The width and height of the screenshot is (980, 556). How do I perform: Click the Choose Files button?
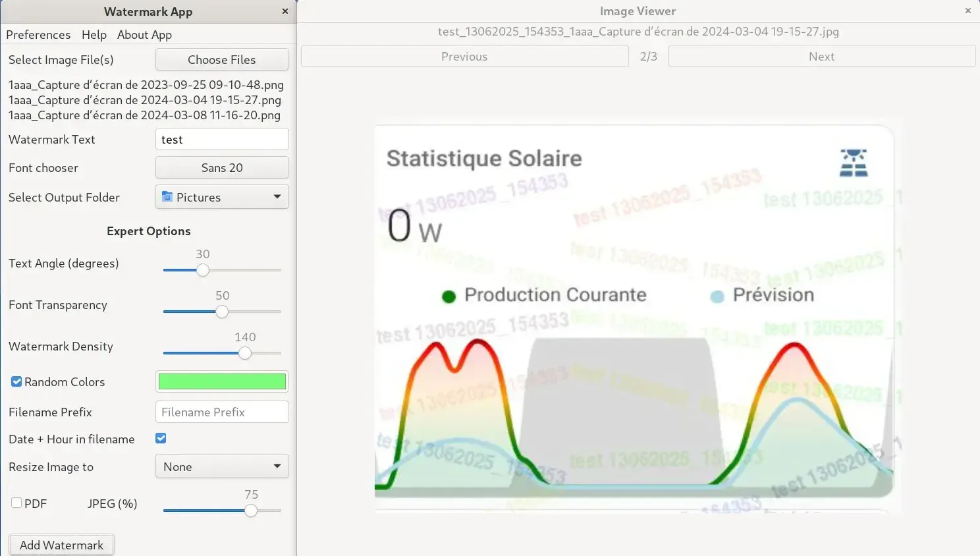(x=222, y=59)
